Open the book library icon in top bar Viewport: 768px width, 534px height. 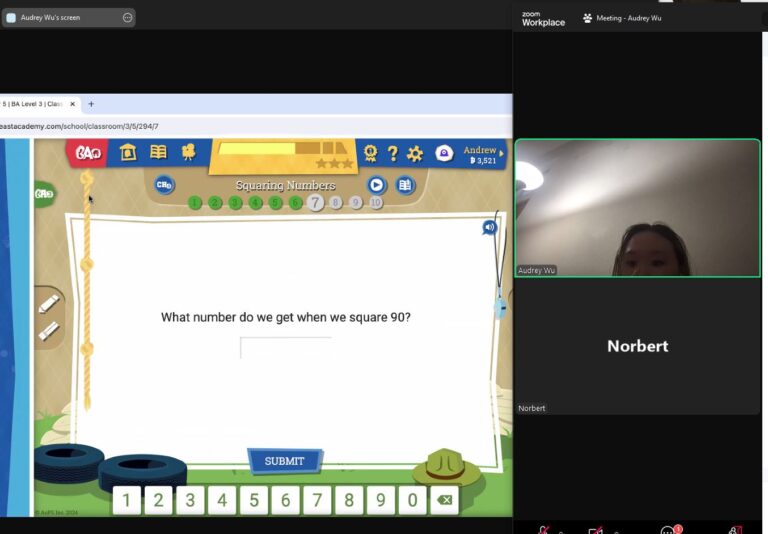pyautogui.click(x=158, y=152)
